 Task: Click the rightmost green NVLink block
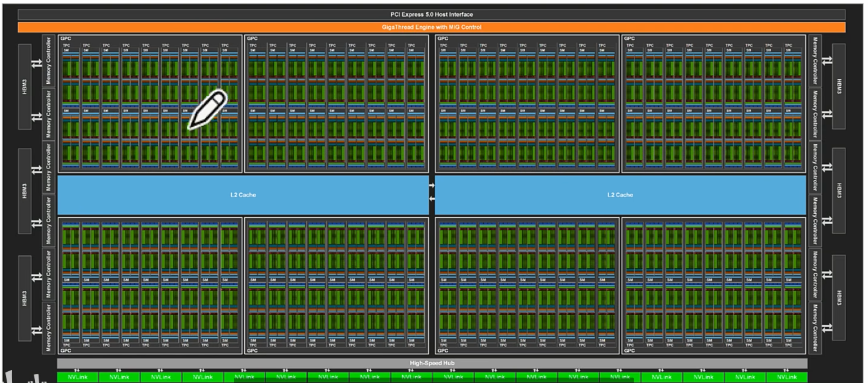point(787,377)
